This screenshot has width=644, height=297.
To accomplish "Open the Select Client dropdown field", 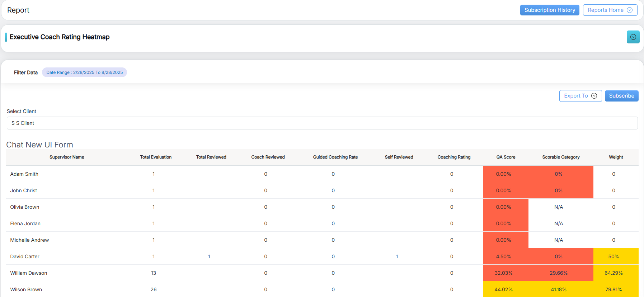I will click(x=322, y=123).
